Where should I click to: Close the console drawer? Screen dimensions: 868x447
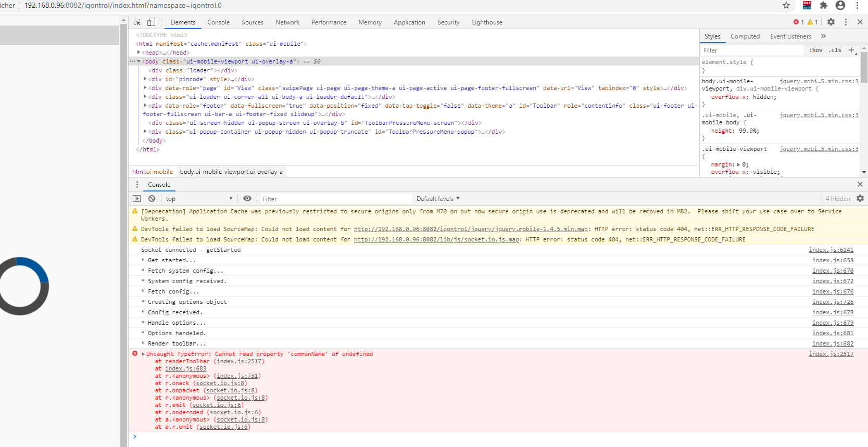click(x=860, y=184)
